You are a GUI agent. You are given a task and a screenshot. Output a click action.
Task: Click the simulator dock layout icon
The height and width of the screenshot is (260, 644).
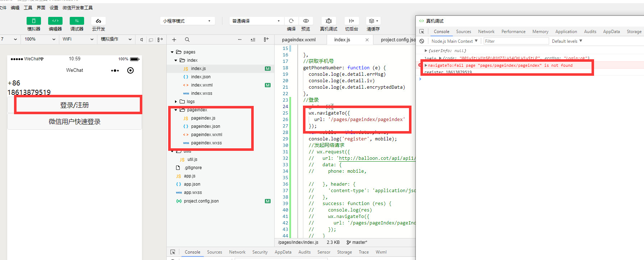tap(160, 40)
